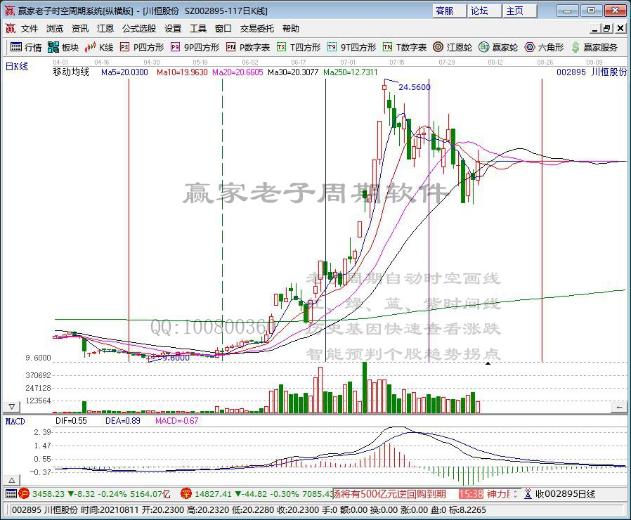Open the 窗口 menu

coord(223,28)
